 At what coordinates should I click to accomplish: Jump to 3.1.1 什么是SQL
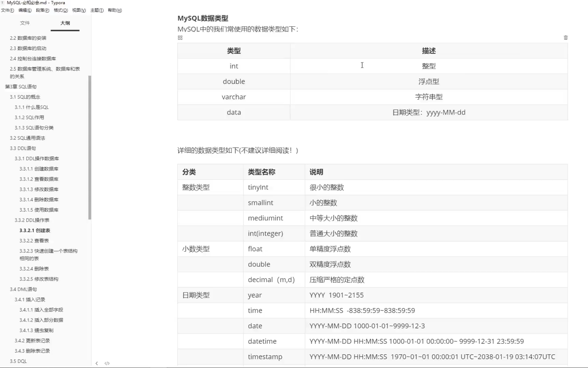(32, 107)
